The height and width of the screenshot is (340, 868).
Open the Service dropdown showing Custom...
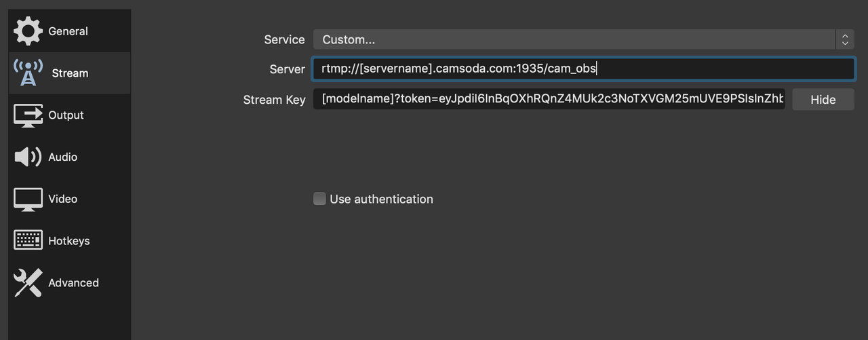574,39
